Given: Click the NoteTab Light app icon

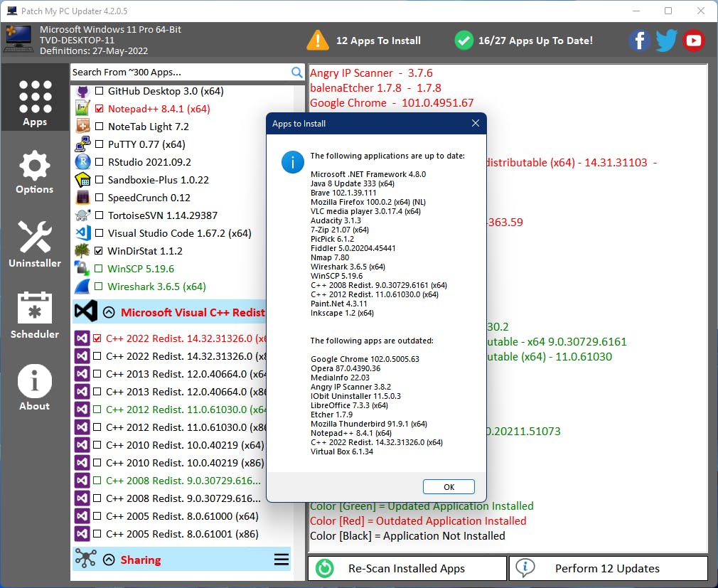Looking at the screenshot, I should click(82, 126).
